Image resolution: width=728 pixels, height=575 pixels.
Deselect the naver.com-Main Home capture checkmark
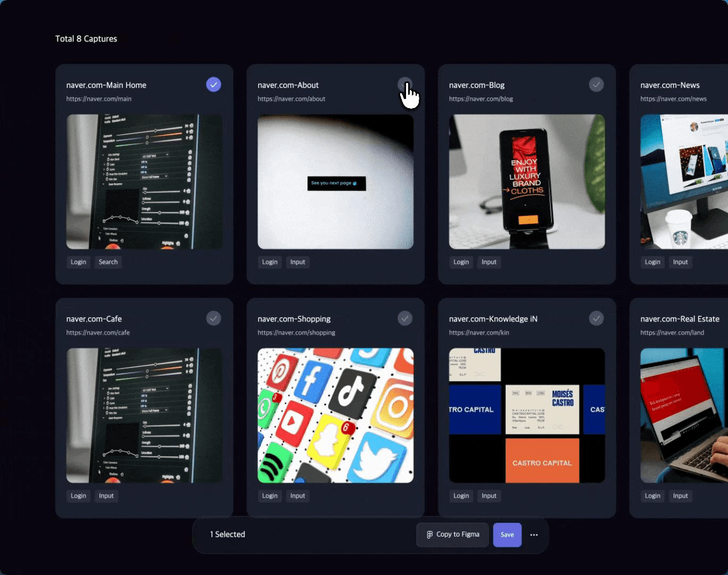point(213,85)
